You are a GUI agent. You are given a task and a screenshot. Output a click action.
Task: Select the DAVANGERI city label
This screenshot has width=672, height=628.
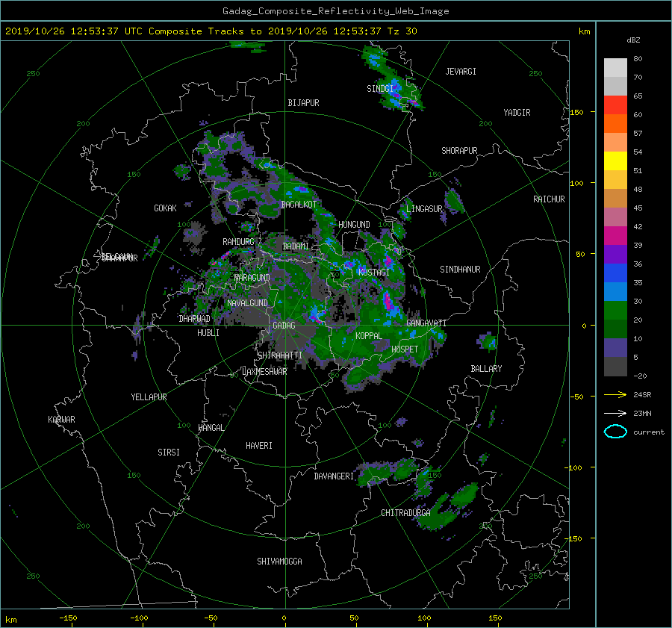(x=334, y=476)
